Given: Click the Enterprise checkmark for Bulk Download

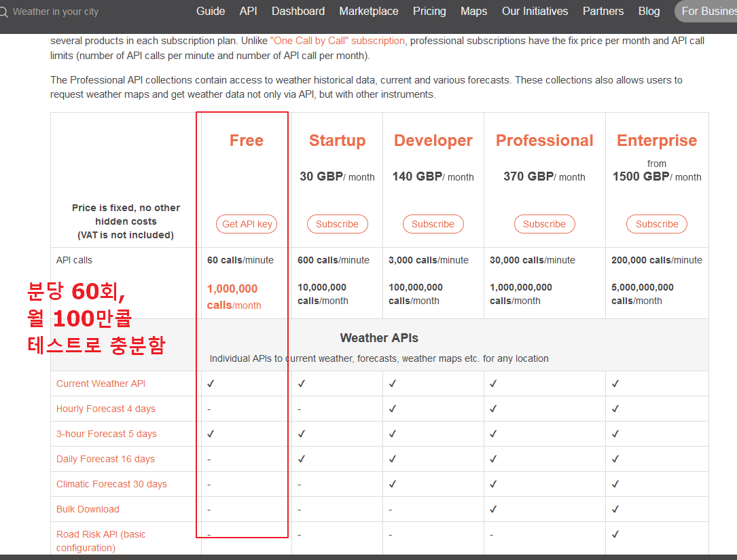Looking at the screenshot, I should 615,509.
